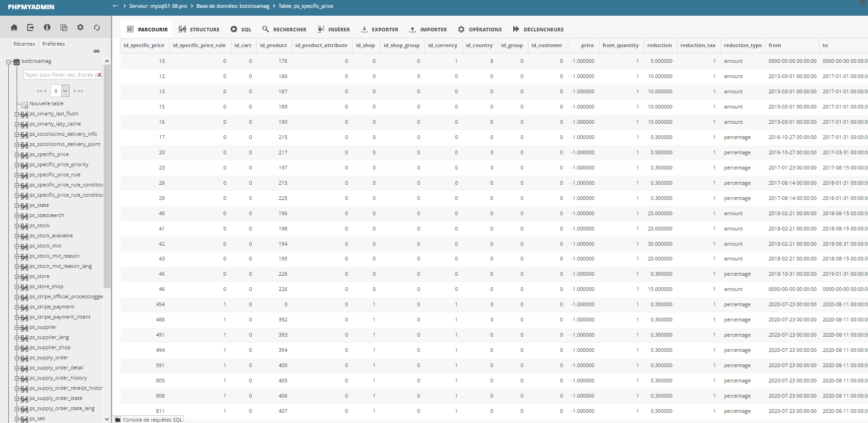This screenshot has height=423, width=868.
Task: Open the Parcourir tab
Action: pos(147,30)
